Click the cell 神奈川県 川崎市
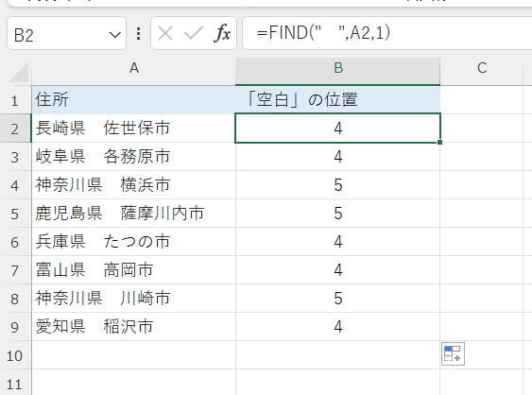Image resolution: width=532 pixels, height=395 pixels. tap(133, 299)
